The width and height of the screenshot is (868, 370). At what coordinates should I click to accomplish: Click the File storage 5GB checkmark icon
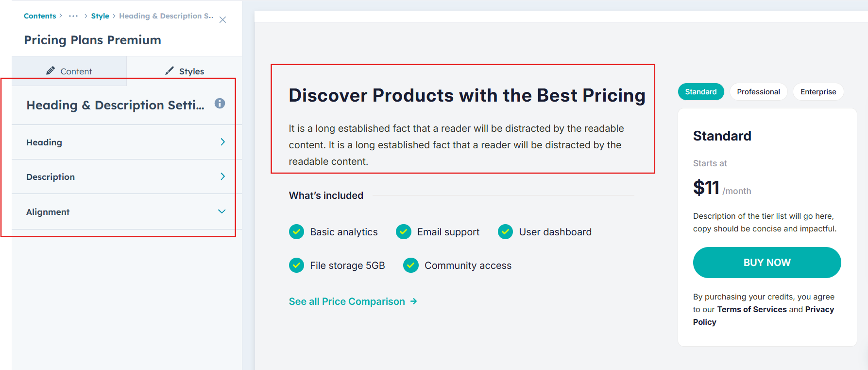tap(296, 265)
